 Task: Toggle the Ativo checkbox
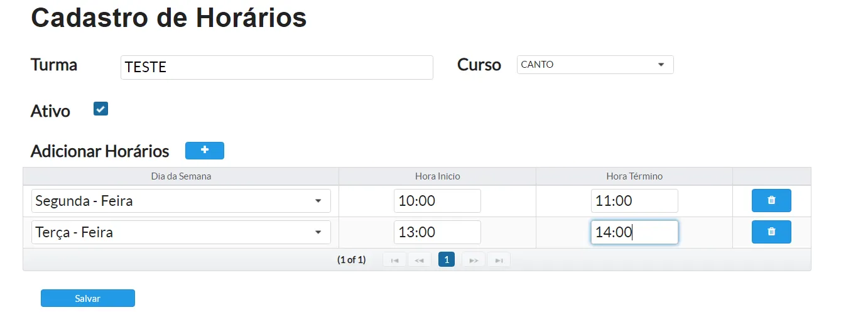click(x=100, y=109)
